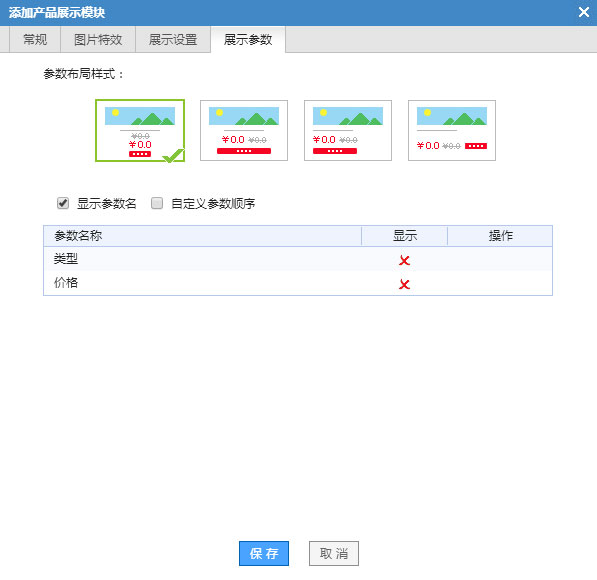The image size is (597, 580).
Task: Close the 添加产品展示模块 dialog
Action: [x=583, y=12]
